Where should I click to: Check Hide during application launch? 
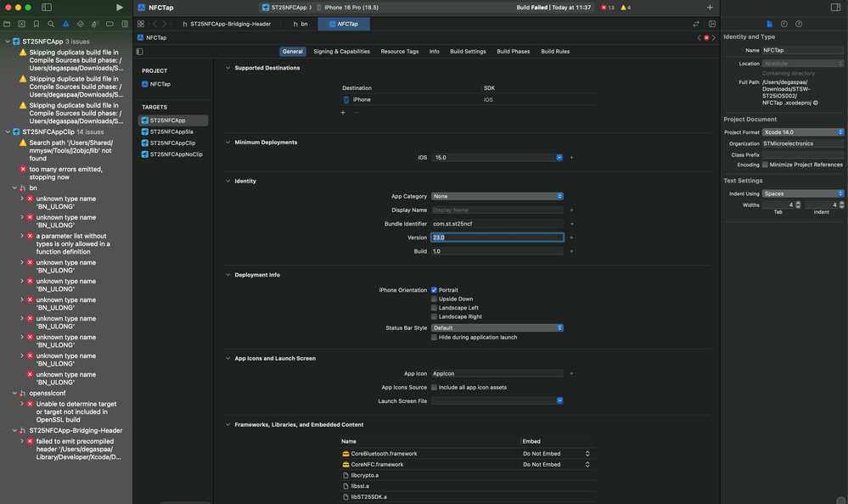pyautogui.click(x=434, y=337)
